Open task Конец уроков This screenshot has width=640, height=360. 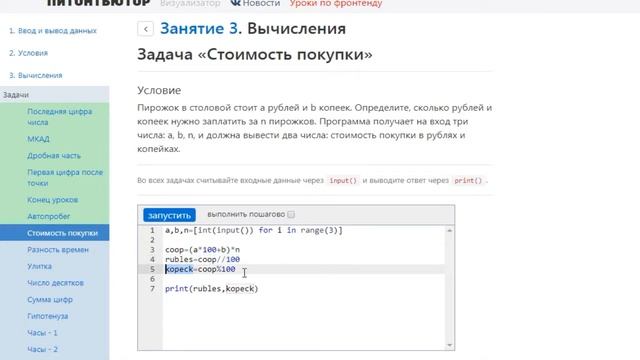(x=52, y=200)
